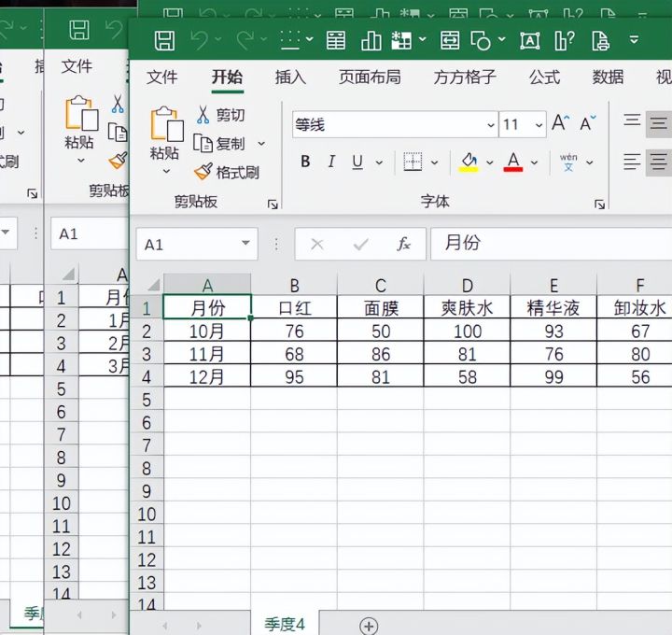The image size is (672, 635).
Task: Expand the borders dropdown arrow
Action: click(434, 162)
